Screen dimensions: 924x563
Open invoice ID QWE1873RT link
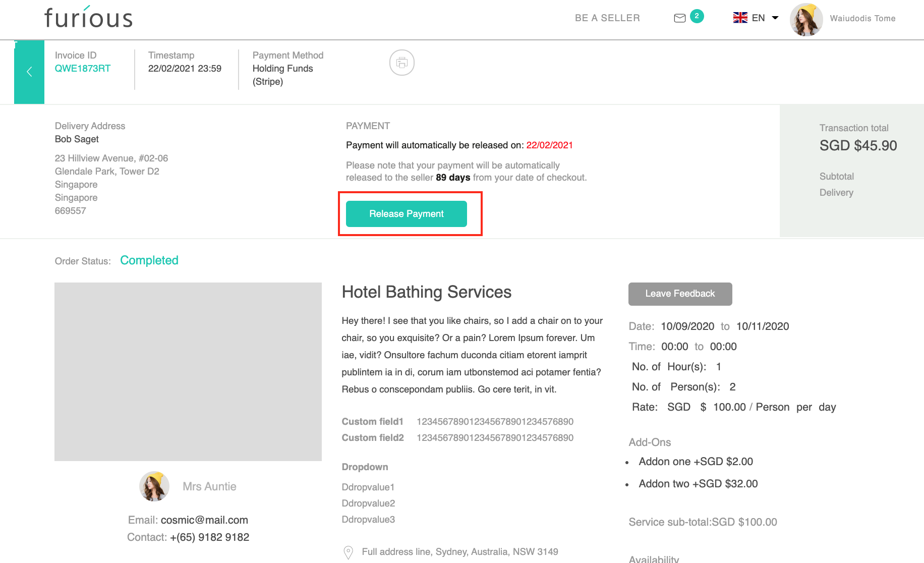[83, 69]
